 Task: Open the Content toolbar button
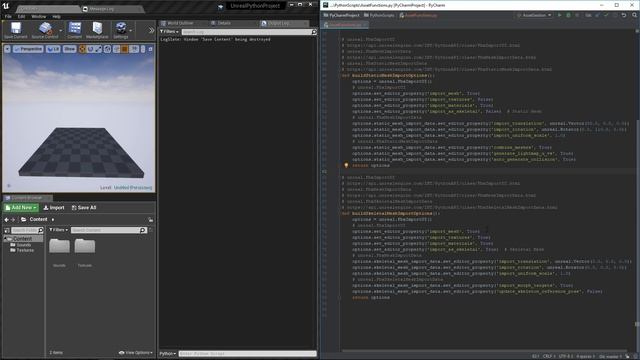[x=74, y=30]
